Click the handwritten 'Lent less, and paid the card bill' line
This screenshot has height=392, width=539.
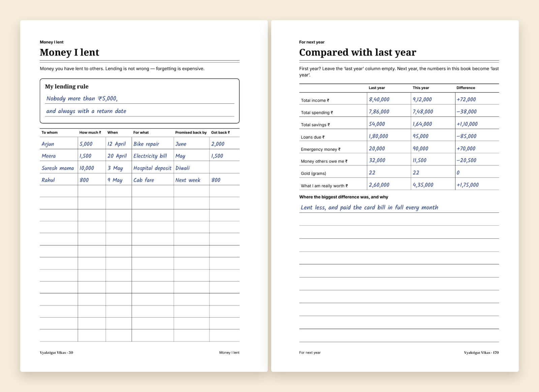coord(369,207)
